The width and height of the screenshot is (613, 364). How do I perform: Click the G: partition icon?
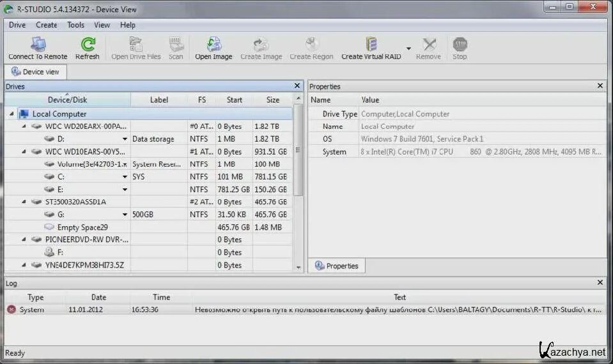49,214
